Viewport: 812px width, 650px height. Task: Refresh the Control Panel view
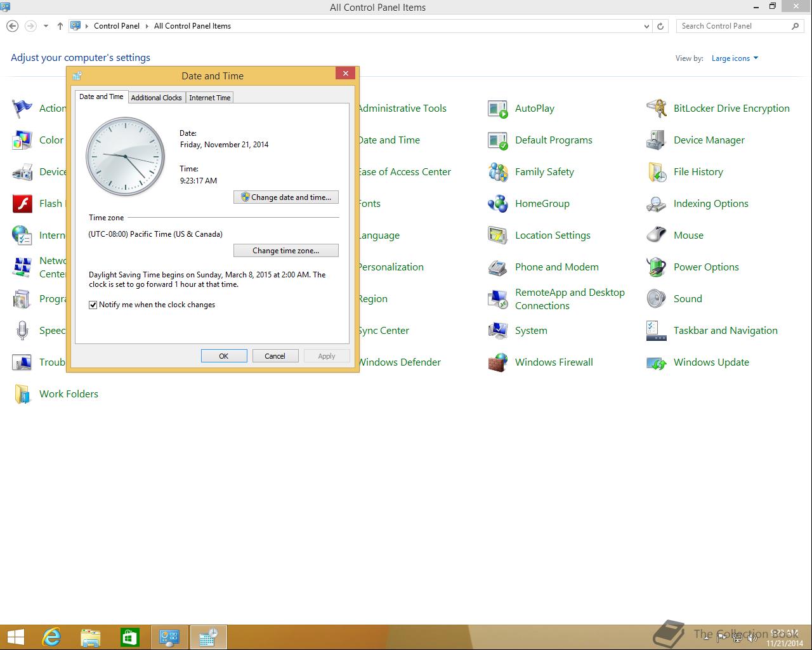click(660, 26)
